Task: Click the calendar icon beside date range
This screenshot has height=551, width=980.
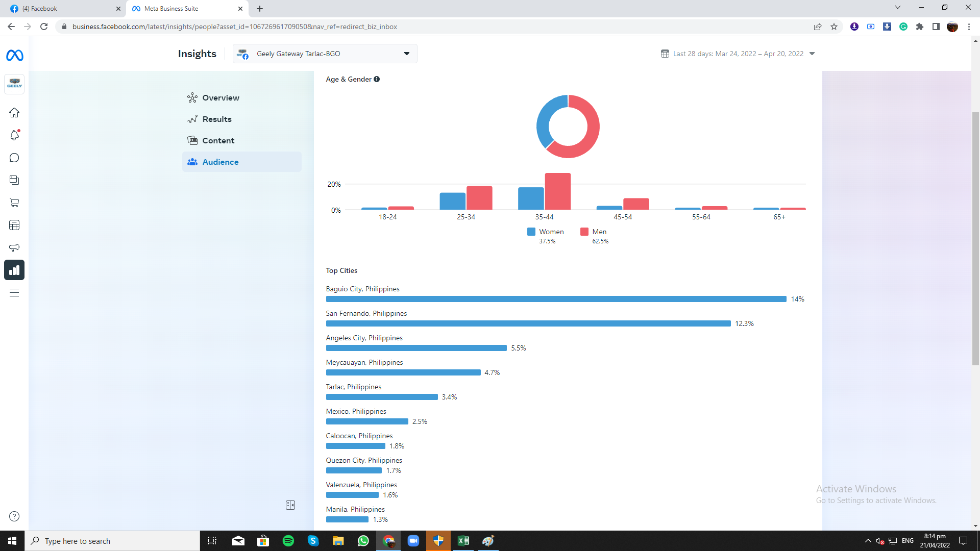Action: click(x=665, y=54)
